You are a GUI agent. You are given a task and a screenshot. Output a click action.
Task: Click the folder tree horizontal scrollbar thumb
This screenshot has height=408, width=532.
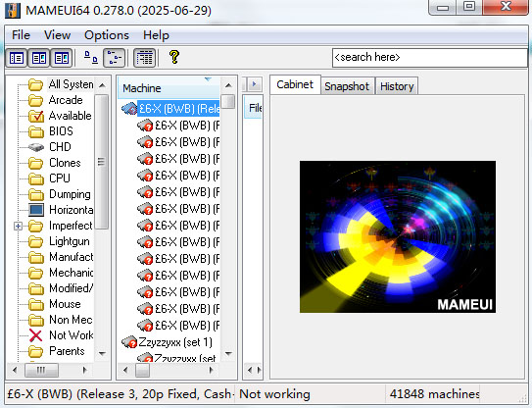click(x=41, y=370)
